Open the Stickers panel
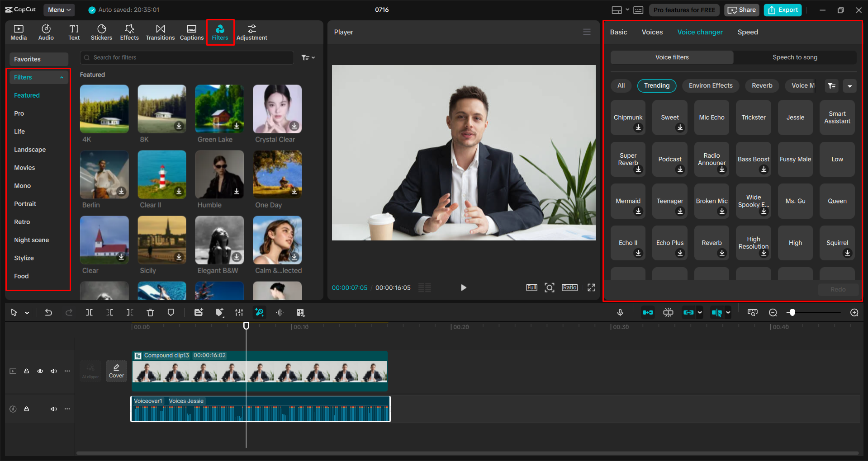Image resolution: width=868 pixels, height=461 pixels. (101, 33)
